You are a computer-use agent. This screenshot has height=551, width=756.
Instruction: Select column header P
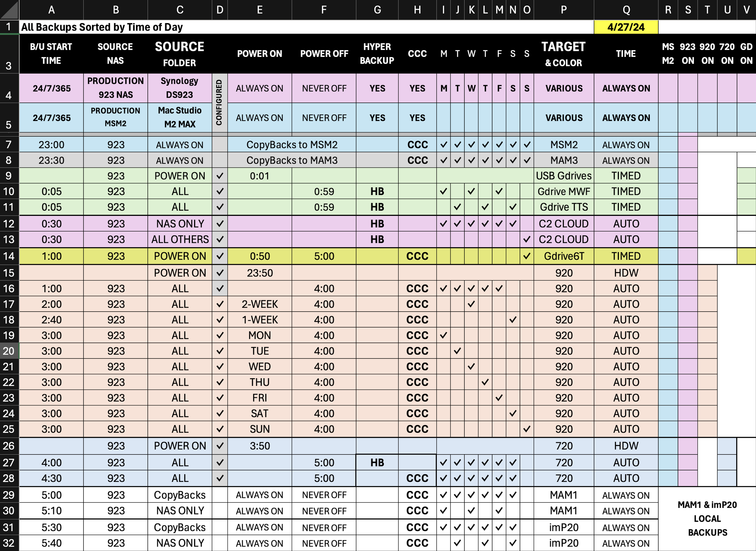[x=563, y=10]
